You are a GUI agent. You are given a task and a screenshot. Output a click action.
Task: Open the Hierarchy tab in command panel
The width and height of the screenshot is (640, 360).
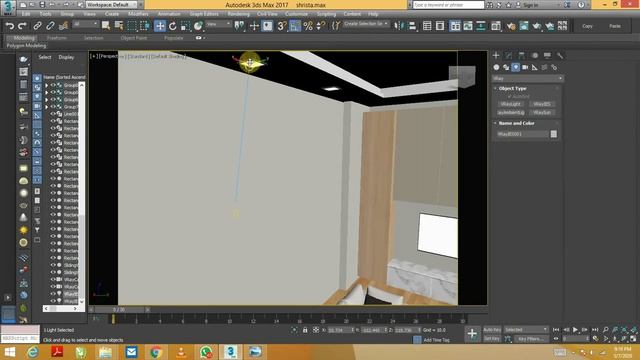pos(522,56)
